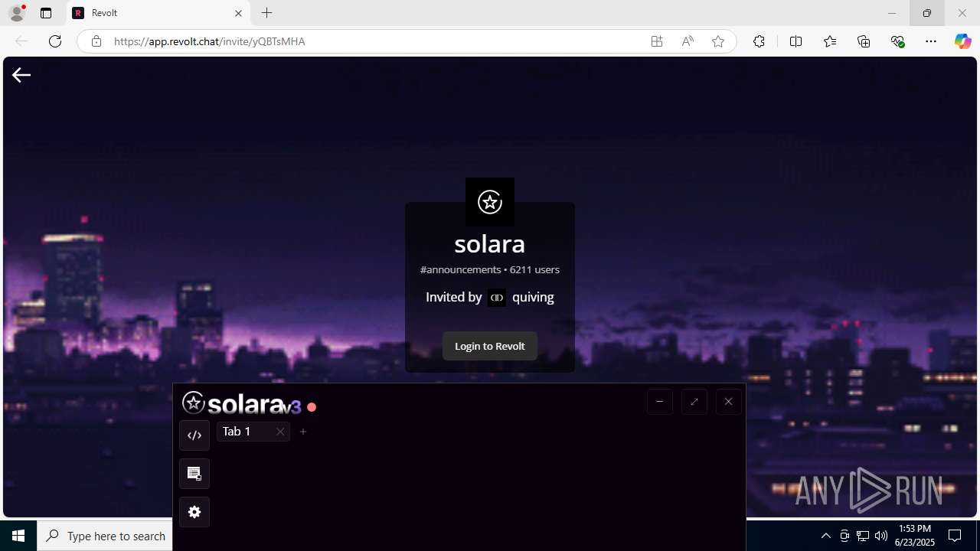Open network status tray icon
This screenshot has width=980, height=551.
863,536
